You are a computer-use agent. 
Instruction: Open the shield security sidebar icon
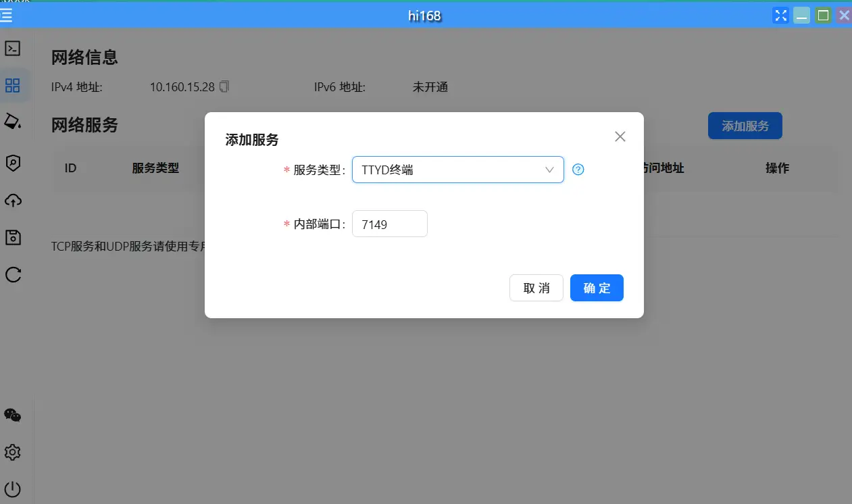pyautogui.click(x=13, y=163)
